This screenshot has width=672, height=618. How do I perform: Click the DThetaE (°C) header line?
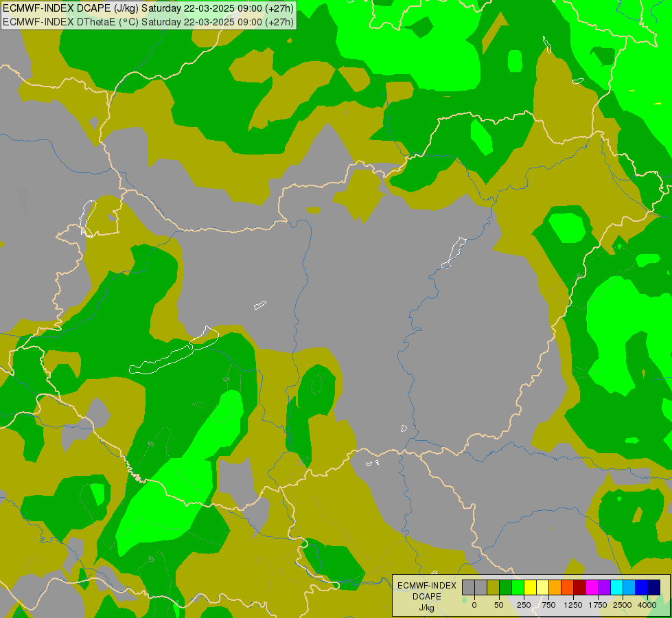tap(148, 22)
